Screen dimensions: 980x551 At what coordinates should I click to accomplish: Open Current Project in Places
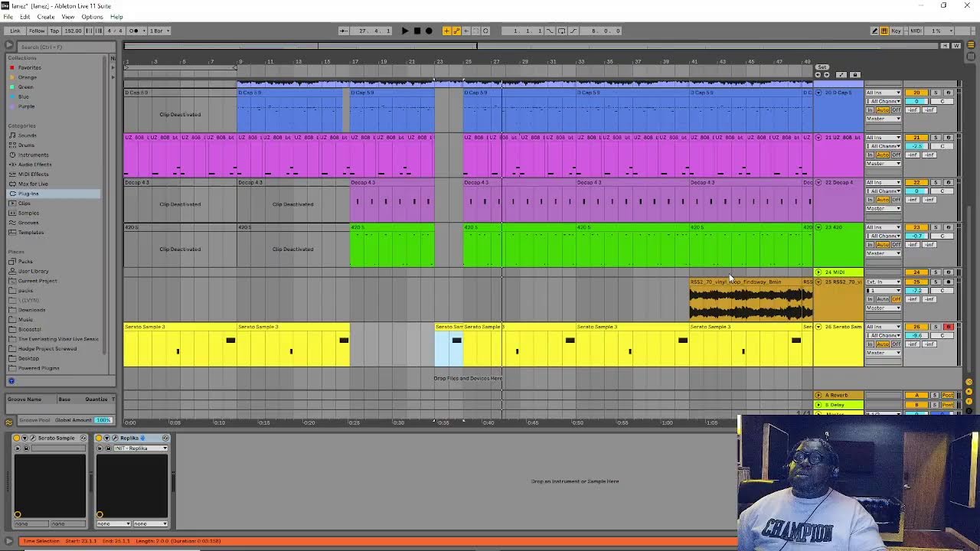tap(38, 281)
